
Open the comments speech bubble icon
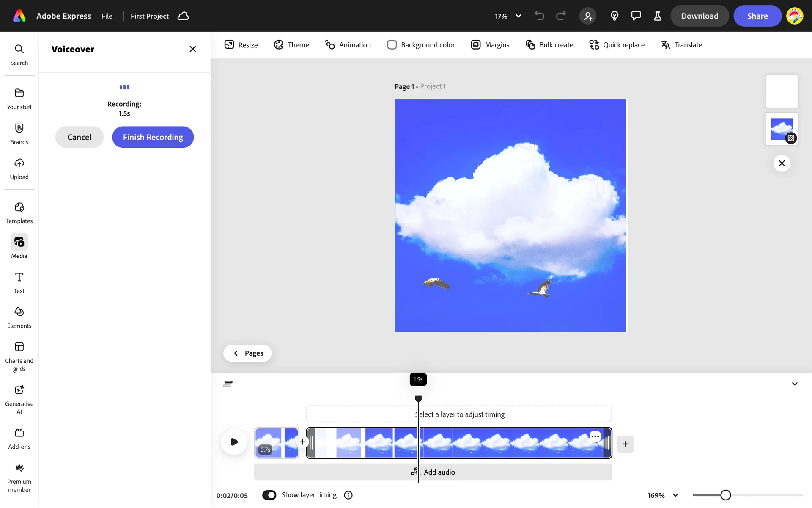coord(636,16)
